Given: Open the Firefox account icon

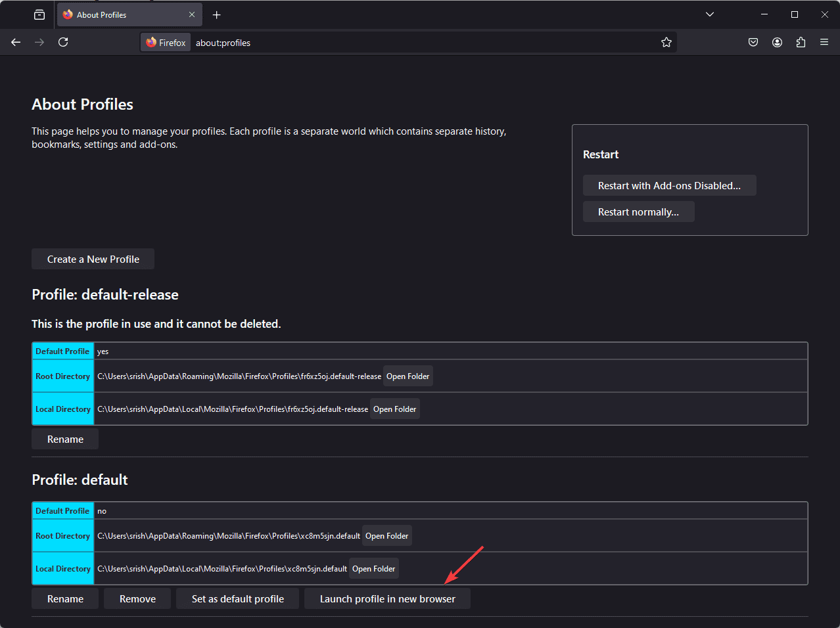Looking at the screenshot, I should pyautogui.click(x=777, y=43).
